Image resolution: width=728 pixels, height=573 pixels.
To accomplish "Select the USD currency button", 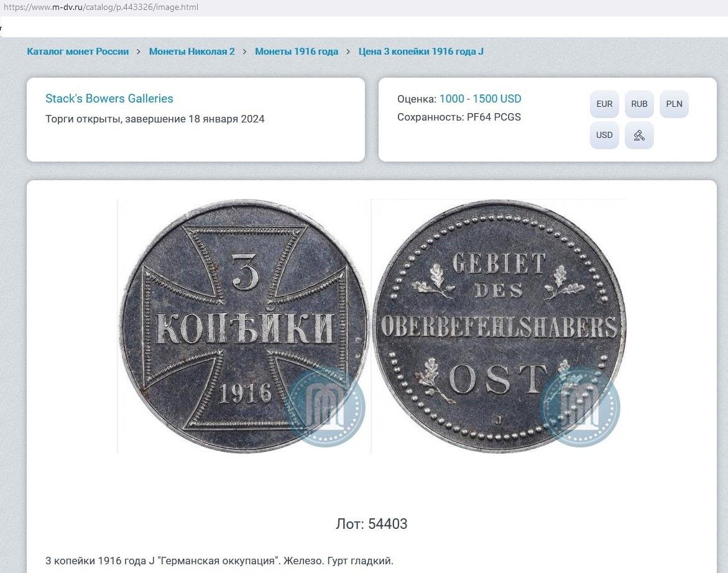I will 604,135.
